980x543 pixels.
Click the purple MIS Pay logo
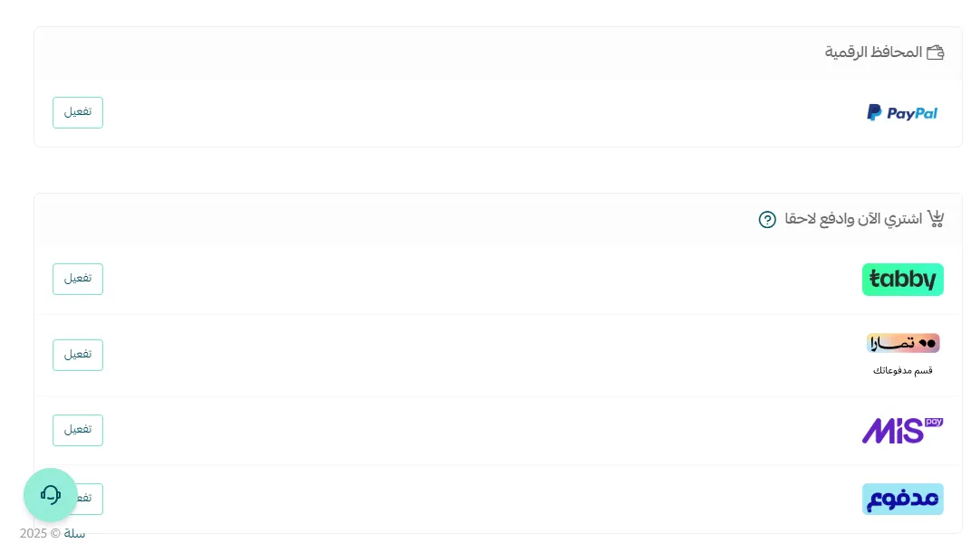902,430
